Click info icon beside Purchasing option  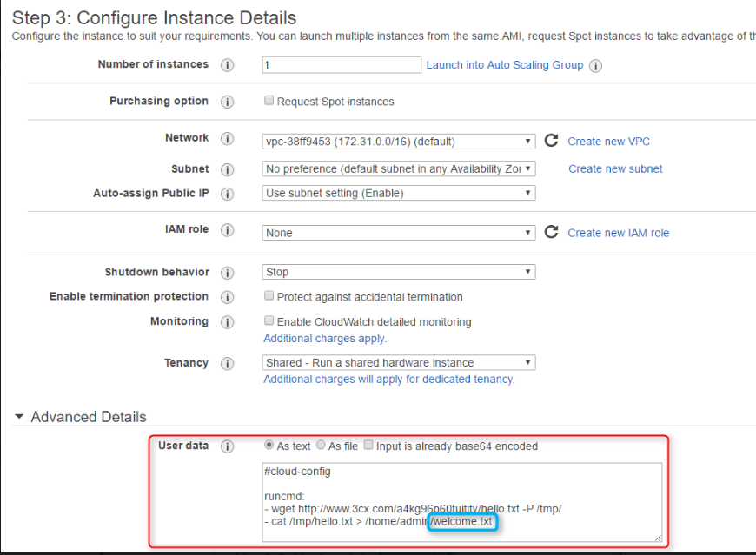pos(228,102)
